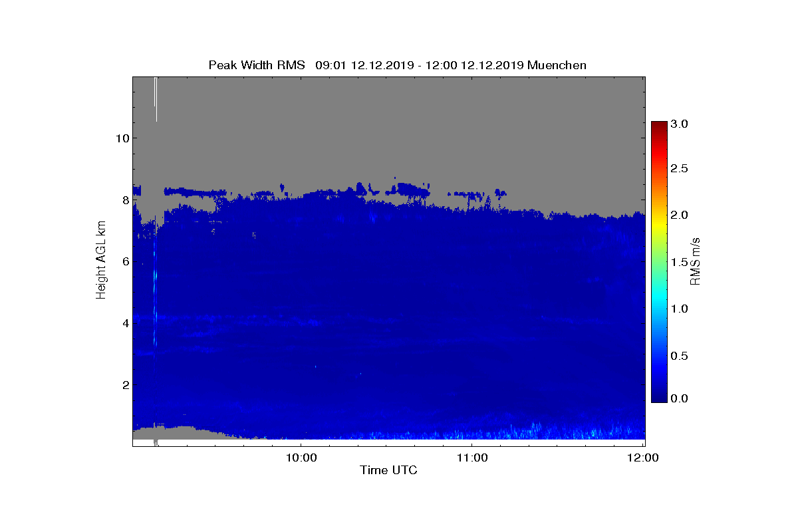Click the height tick label '2'
This screenshot has width=798, height=532.
124,385
